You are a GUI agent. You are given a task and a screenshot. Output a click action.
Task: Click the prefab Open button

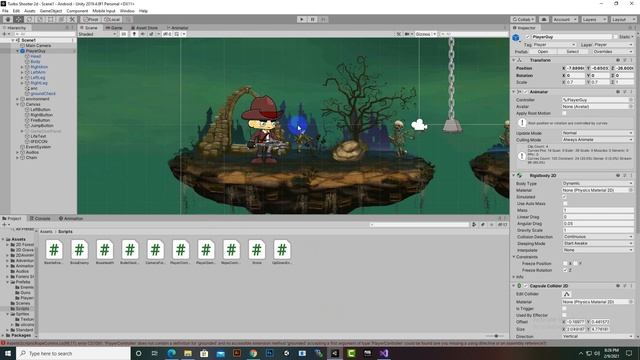[543, 51]
